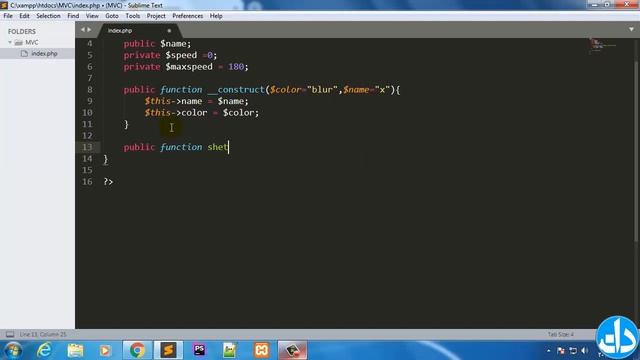The width and height of the screenshot is (640, 360).
Task: Launch Internet Explorer from taskbar
Action: tap(44, 350)
